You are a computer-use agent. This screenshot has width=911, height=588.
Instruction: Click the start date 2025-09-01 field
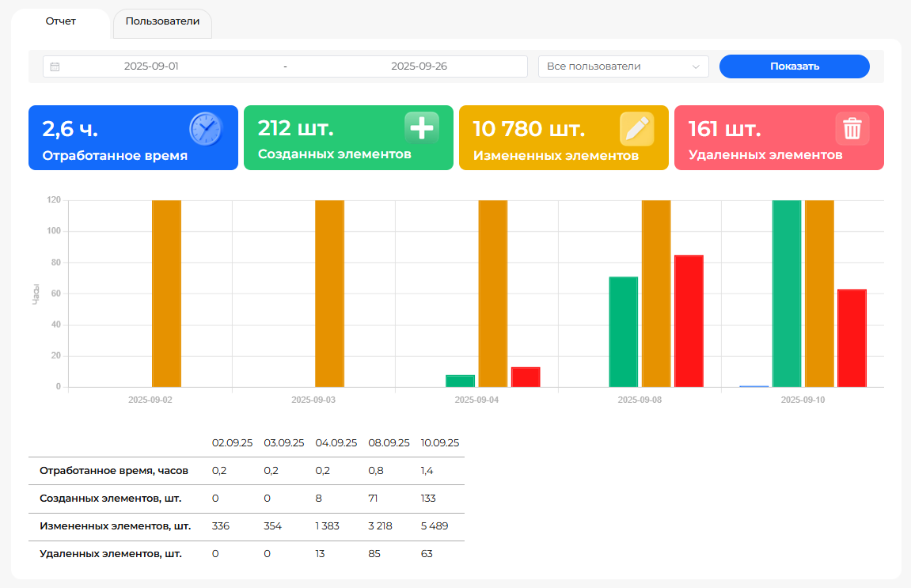pos(151,66)
